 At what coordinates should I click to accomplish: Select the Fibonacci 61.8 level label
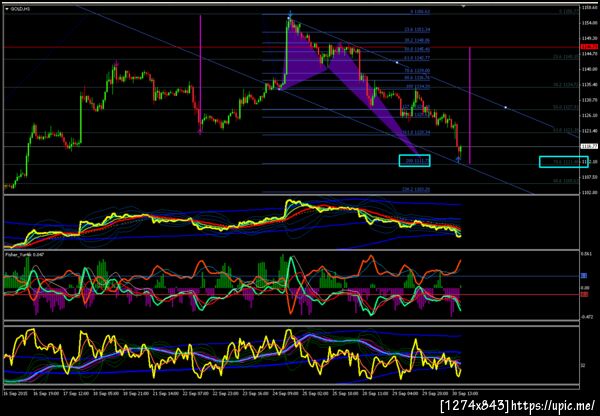[x=417, y=58]
